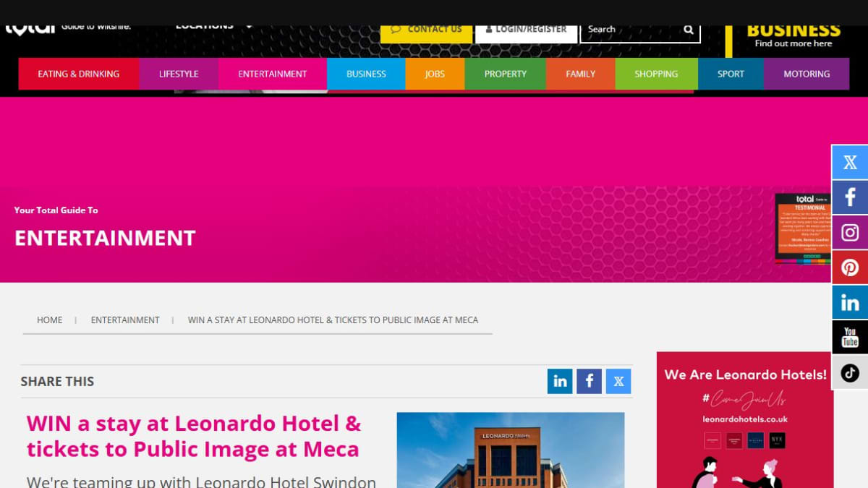The height and width of the screenshot is (488, 868).
Task: Go to Entertainment breadcrumb link
Action: point(125,320)
